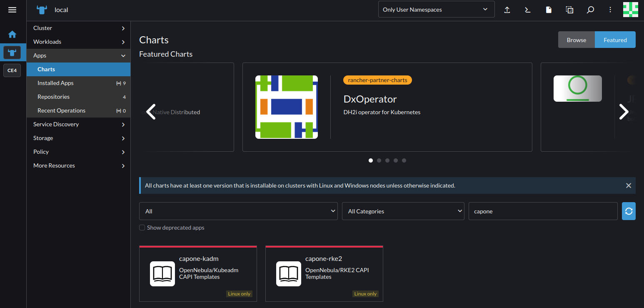
Task: Dismiss the Linux and Windows nodes banner
Action: [x=629, y=185]
